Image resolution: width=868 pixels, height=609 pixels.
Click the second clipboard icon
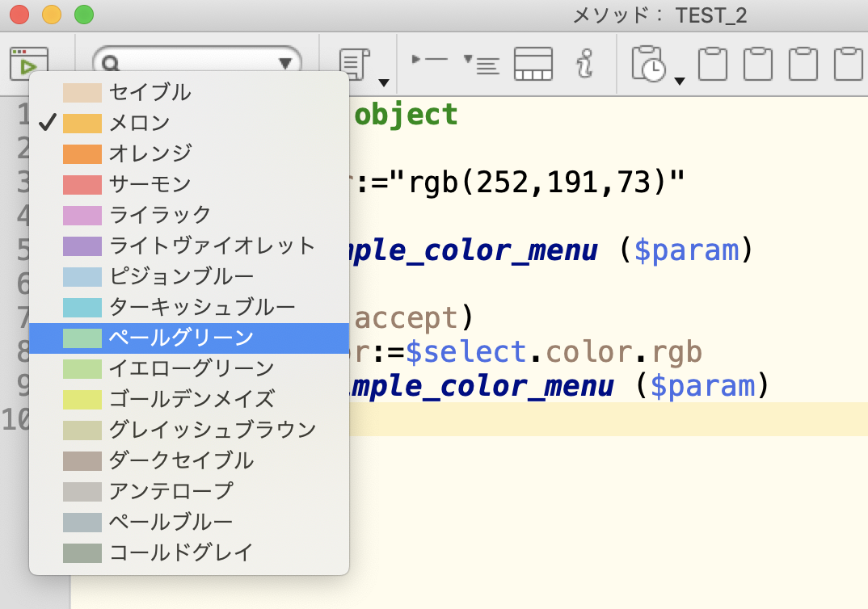pyautogui.click(x=757, y=63)
